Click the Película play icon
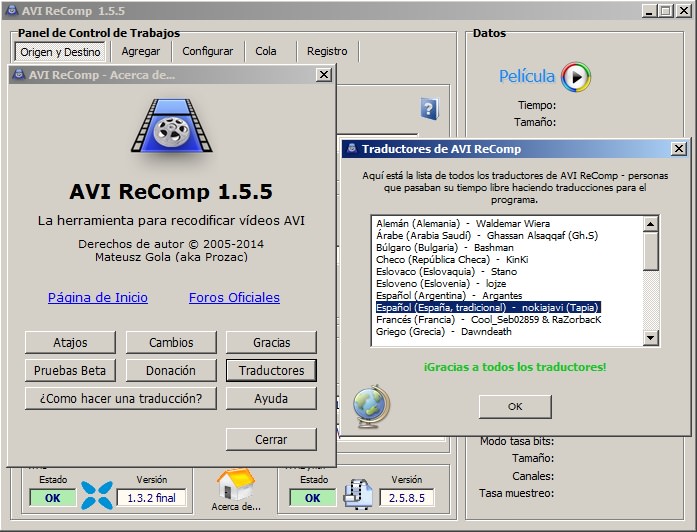Screen dimensions: 697x532 click(x=576, y=77)
